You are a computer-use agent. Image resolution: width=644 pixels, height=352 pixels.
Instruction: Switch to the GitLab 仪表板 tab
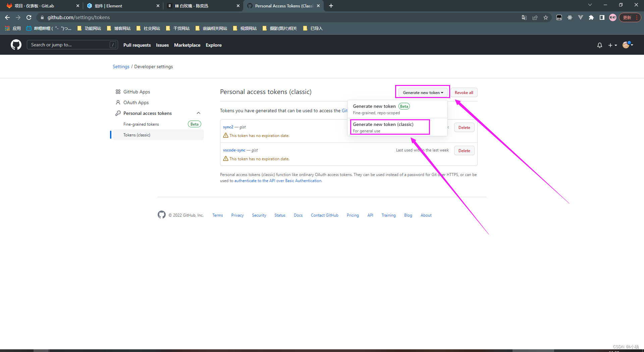click(x=42, y=6)
